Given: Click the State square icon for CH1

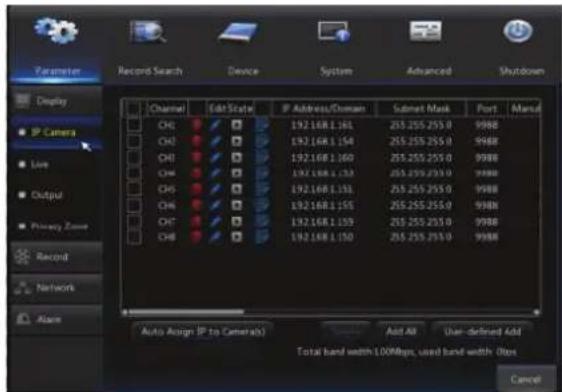Looking at the screenshot, I should click(x=236, y=125).
